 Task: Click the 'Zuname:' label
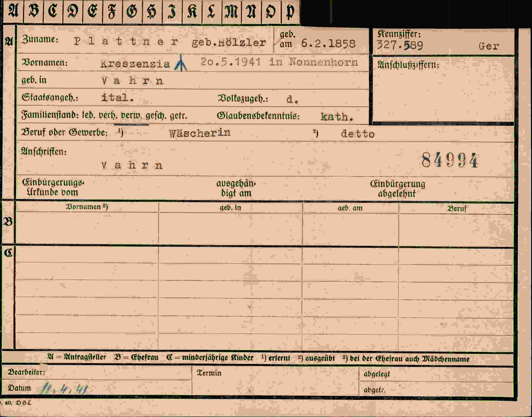tap(40, 39)
